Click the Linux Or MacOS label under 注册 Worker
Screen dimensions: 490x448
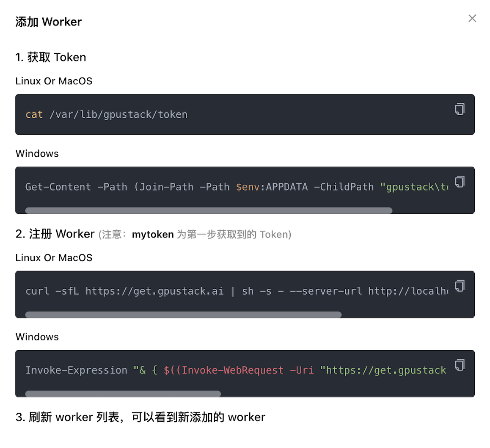[54, 257]
